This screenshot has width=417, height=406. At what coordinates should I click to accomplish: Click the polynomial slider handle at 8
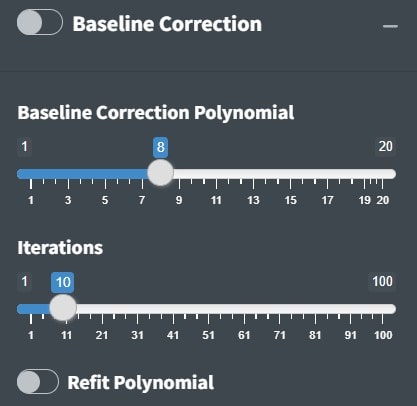[161, 173]
